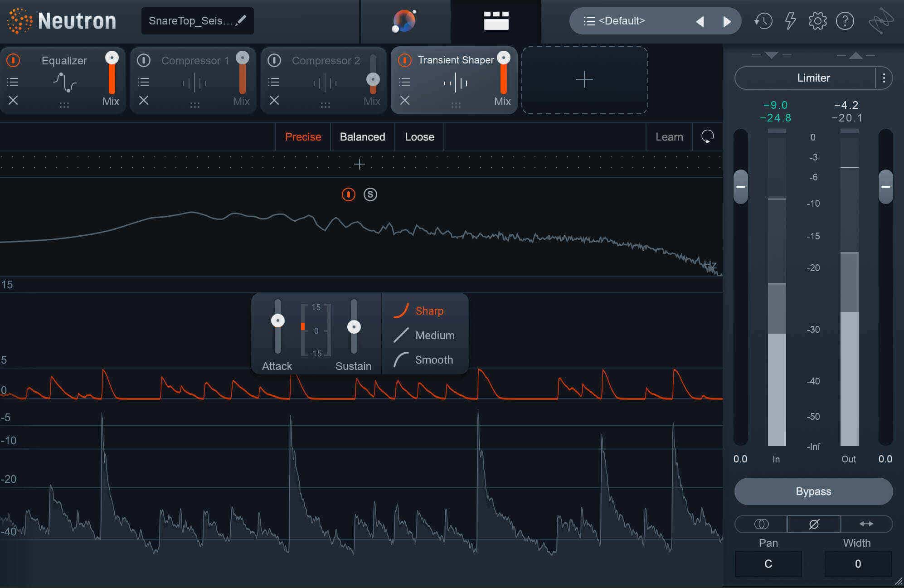Click the reset loop icon next to Learn
The height and width of the screenshot is (588, 904).
[707, 136]
